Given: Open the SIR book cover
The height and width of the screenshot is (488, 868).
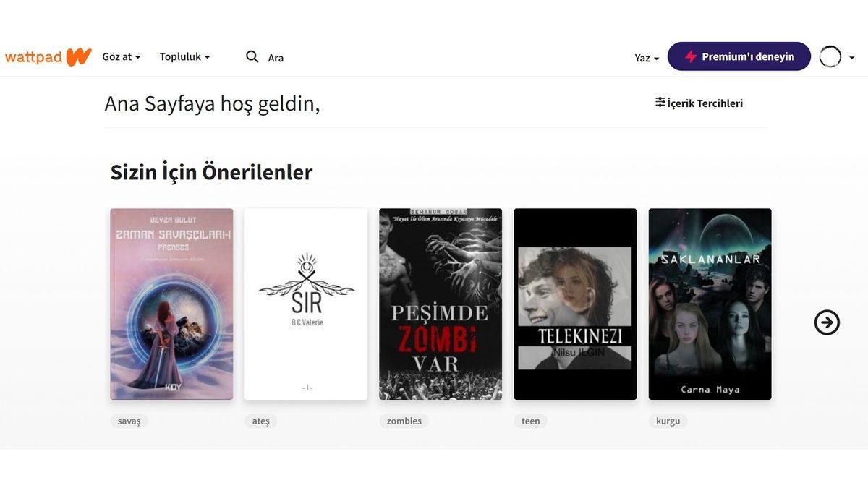Looking at the screenshot, I should (x=305, y=304).
